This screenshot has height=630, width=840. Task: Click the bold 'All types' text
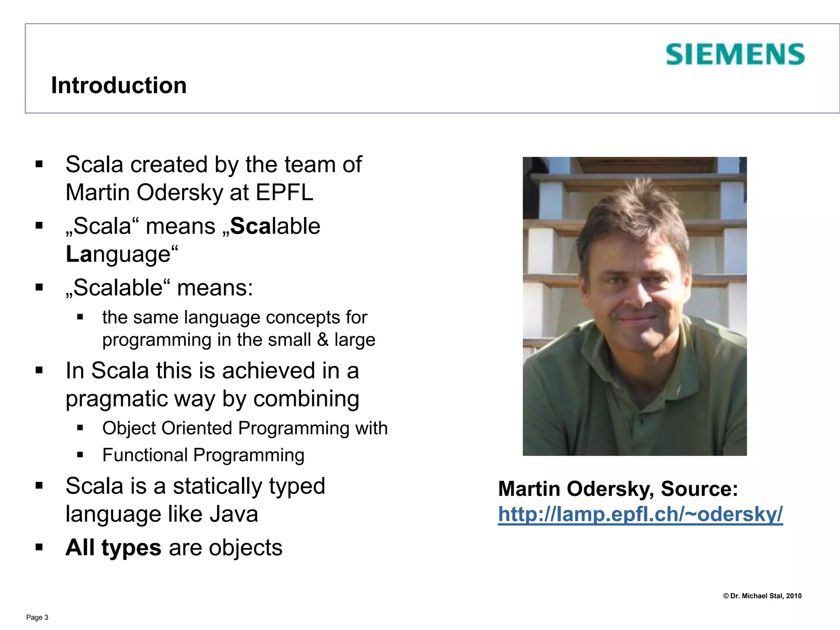click(x=114, y=548)
